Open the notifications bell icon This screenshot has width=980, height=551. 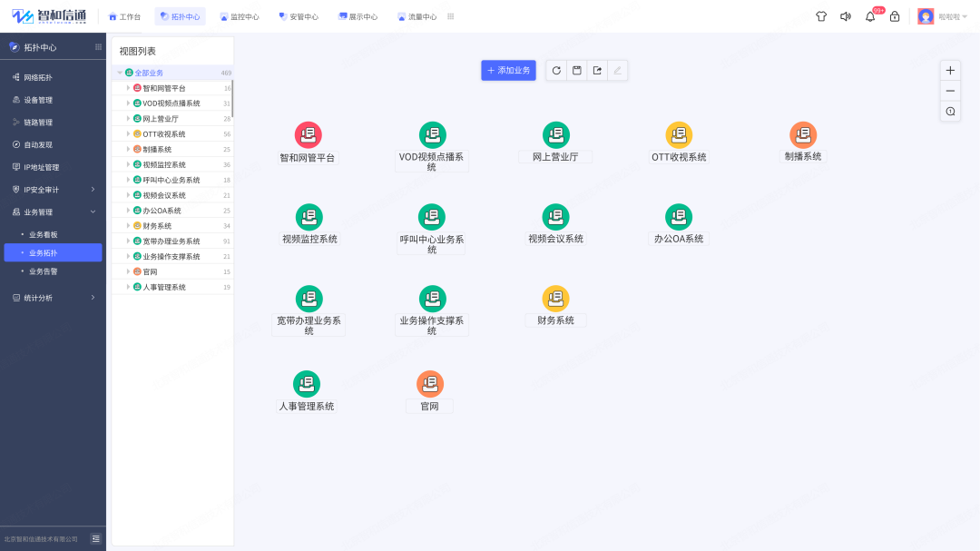pyautogui.click(x=870, y=17)
